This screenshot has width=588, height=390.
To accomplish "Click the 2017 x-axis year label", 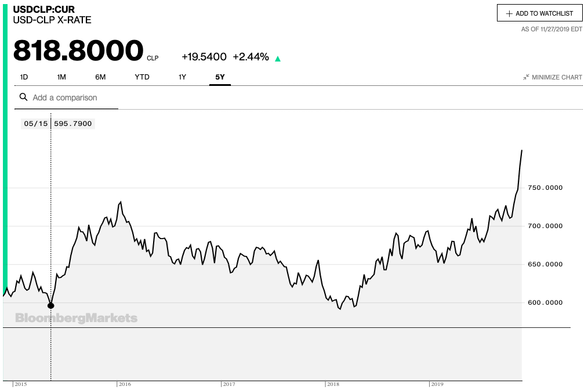I will pos(228,384).
